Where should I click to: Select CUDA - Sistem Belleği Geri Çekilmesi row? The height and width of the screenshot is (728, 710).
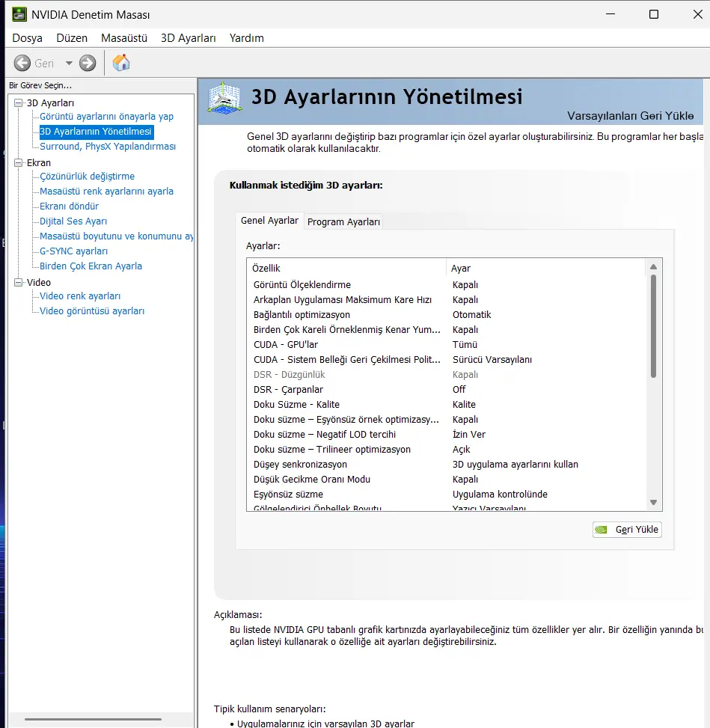point(445,359)
